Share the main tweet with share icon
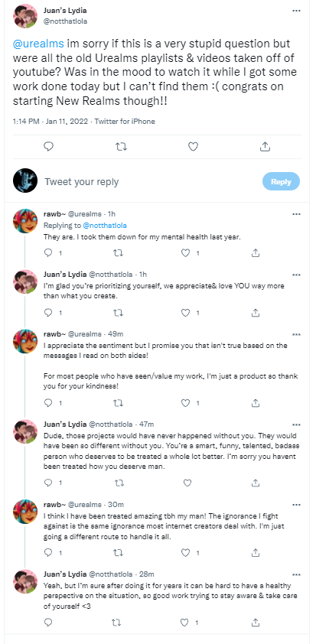The image size is (316, 644). click(x=265, y=147)
